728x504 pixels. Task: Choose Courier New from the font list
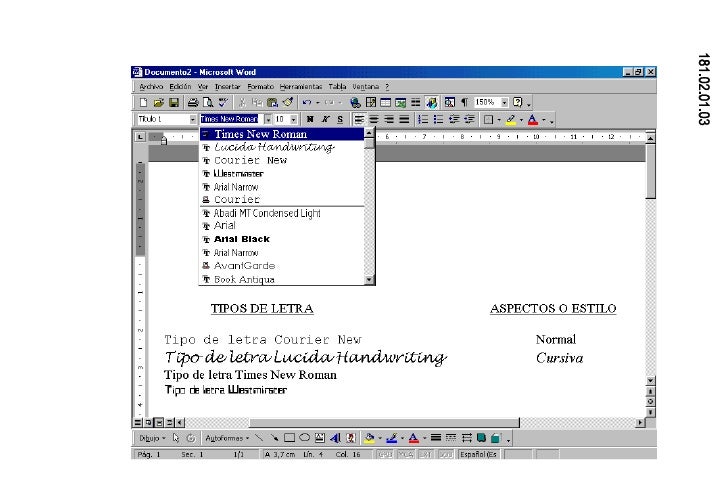[282, 160]
